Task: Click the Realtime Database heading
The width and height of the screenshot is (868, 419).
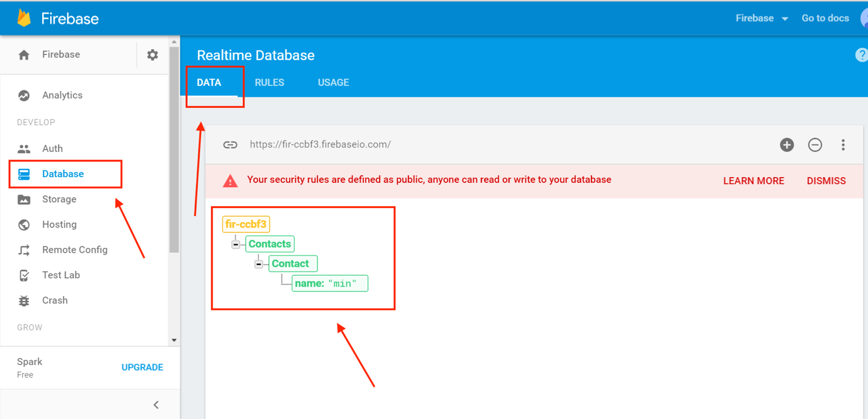Action: click(256, 55)
